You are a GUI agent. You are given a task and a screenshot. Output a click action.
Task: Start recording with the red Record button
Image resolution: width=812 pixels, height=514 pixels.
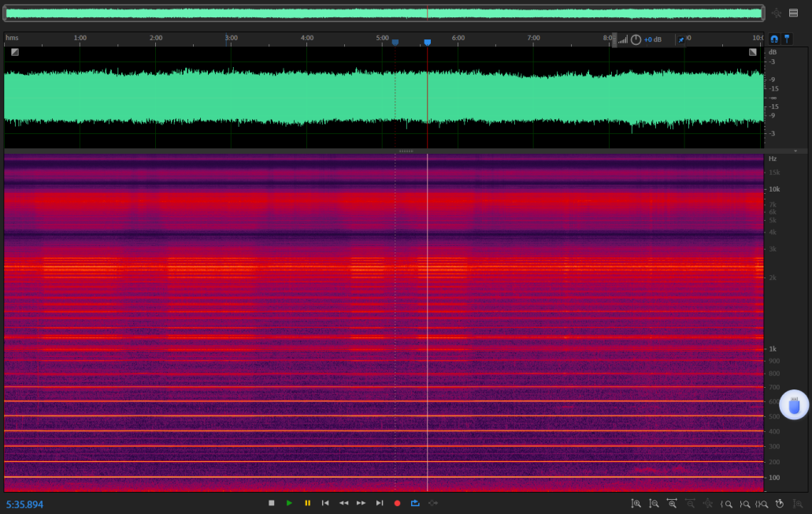coord(397,503)
